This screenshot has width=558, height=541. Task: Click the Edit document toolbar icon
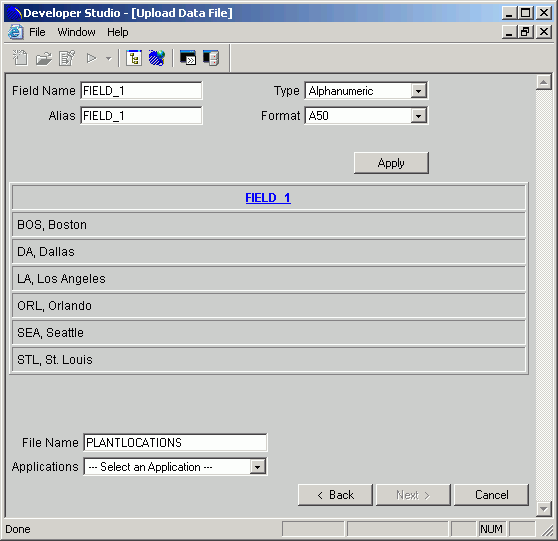tap(67, 58)
